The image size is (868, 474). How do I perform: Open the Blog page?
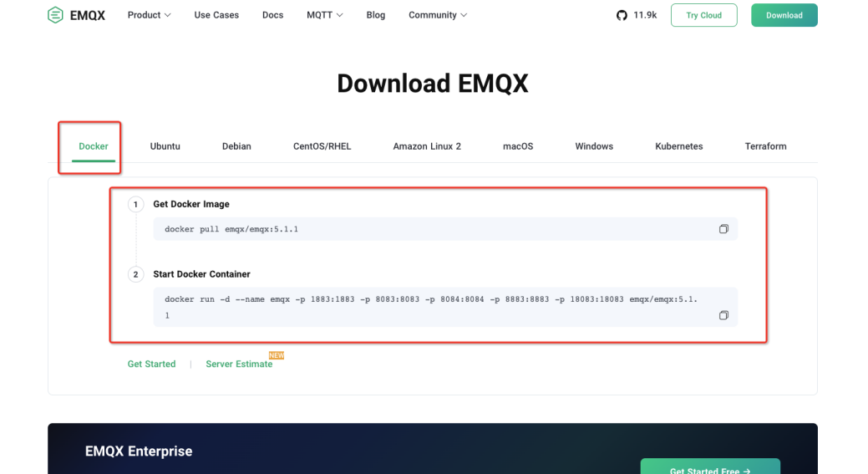click(375, 15)
